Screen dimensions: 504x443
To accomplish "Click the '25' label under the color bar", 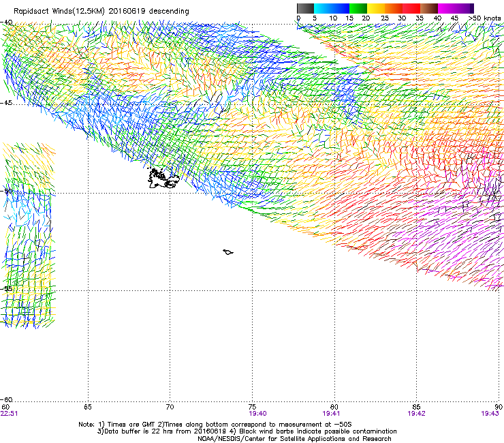I will tap(385, 18).
